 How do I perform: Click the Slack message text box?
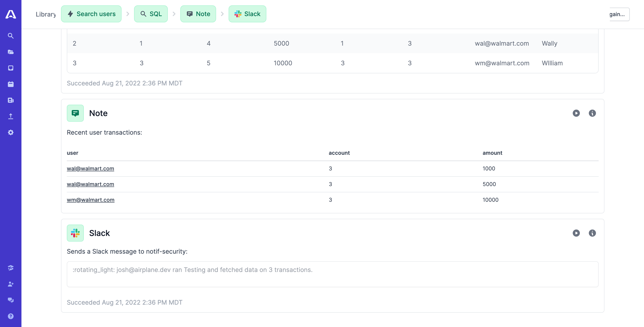(332, 274)
